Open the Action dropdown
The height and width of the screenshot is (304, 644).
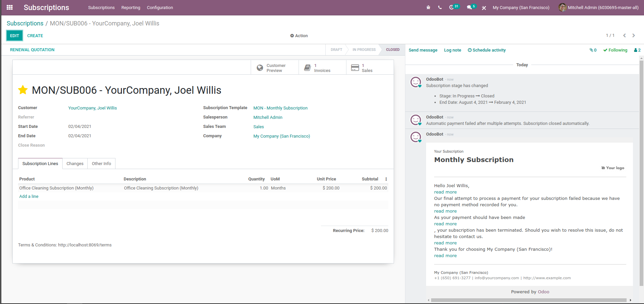tap(299, 36)
